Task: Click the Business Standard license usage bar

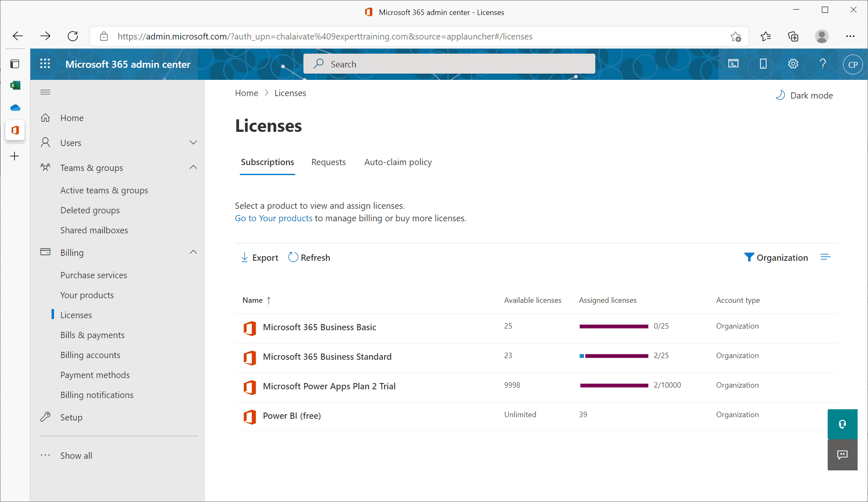Action: coord(614,356)
